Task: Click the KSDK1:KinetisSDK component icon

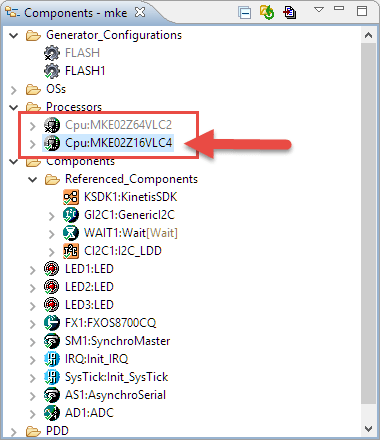Action: [71, 197]
